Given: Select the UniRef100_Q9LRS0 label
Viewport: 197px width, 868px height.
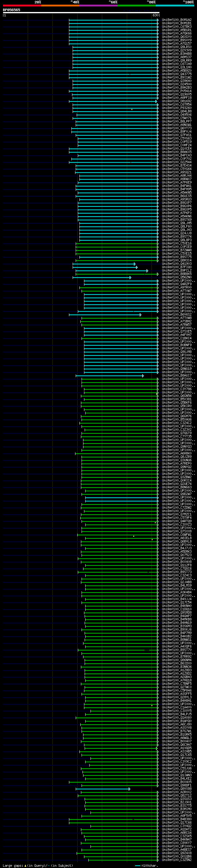Looking at the screenshot, I should click(177, 47).
